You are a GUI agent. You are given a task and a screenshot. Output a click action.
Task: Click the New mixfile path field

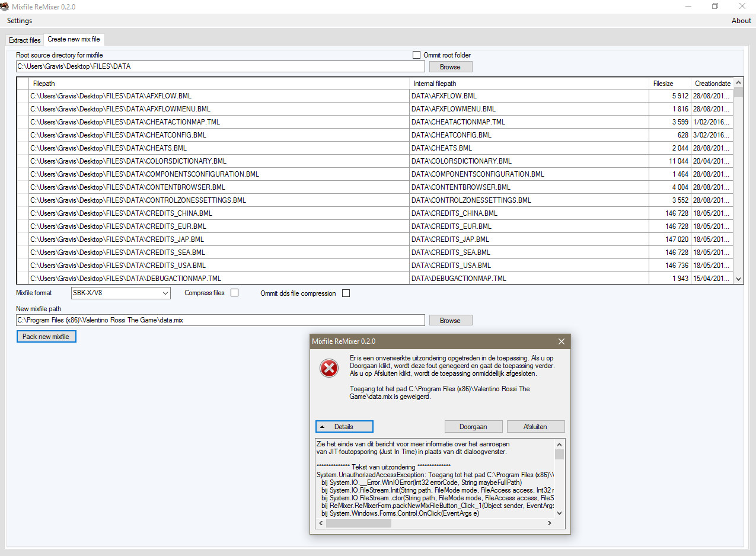tap(220, 320)
